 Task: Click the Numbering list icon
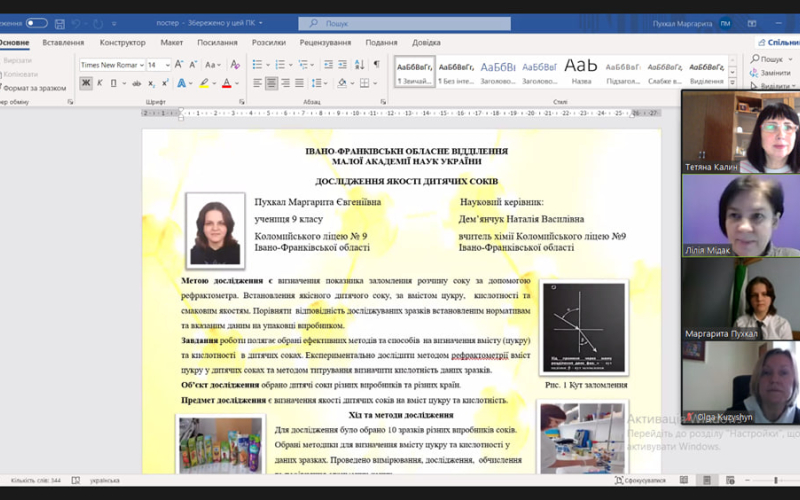280,64
